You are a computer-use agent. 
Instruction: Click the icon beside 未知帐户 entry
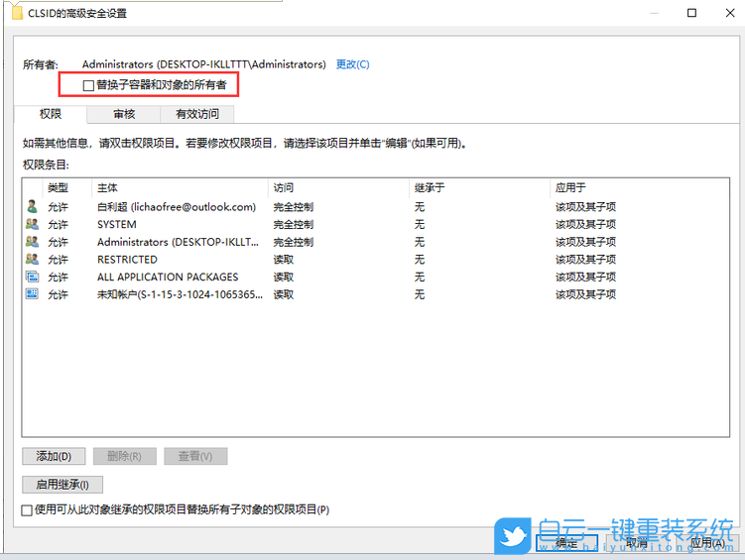[32, 294]
